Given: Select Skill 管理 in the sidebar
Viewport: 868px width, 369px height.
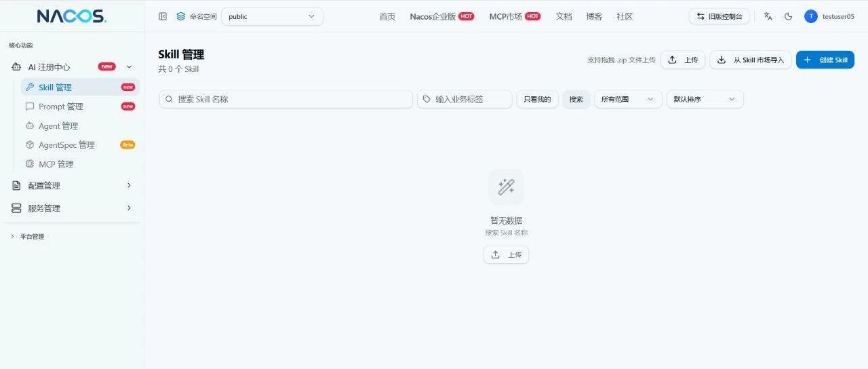Looking at the screenshot, I should [x=80, y=87].
